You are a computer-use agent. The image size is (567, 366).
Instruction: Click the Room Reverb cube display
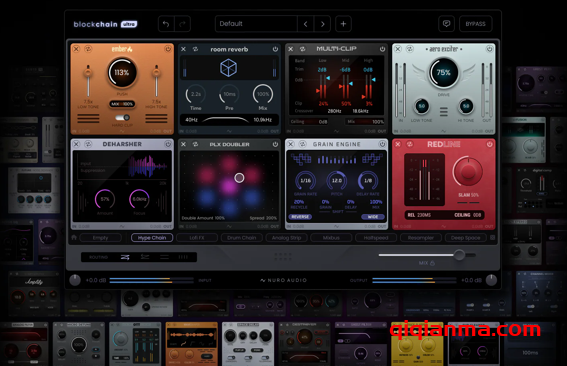pyautogui.click(x=229, y=68)
